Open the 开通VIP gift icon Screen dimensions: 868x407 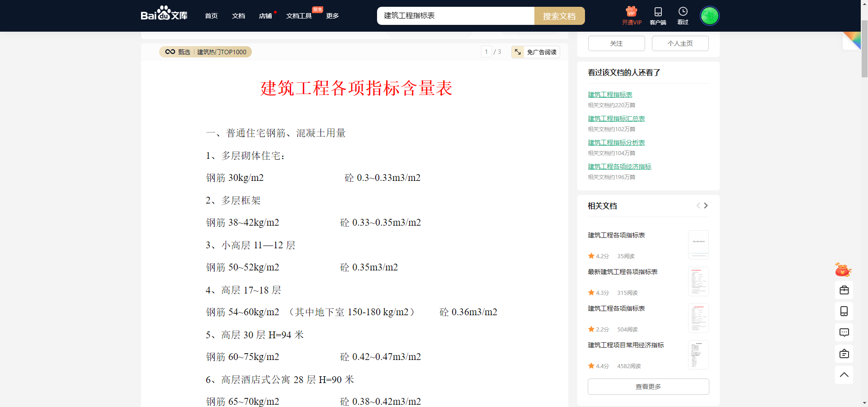click(632, 11)
